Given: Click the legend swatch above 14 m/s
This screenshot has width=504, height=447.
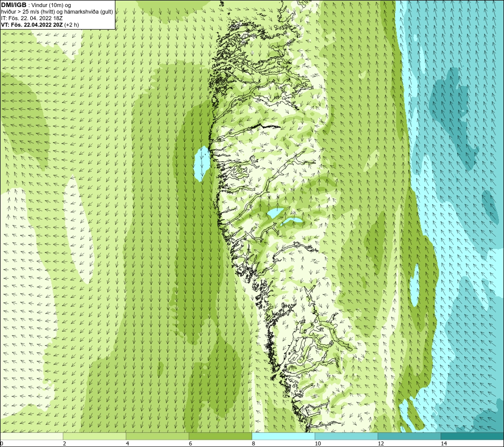Looking at the screenshot, I should [472, 436].
